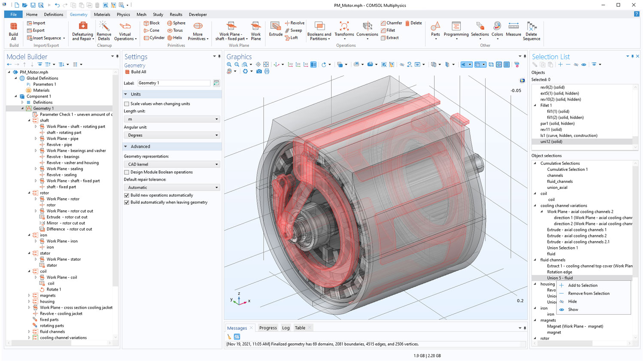Image resolution: width=644 pixels, height=361 pixels.
Task: Switch to the Mesh ribbon tab
Action: click(x=141, y=15)
